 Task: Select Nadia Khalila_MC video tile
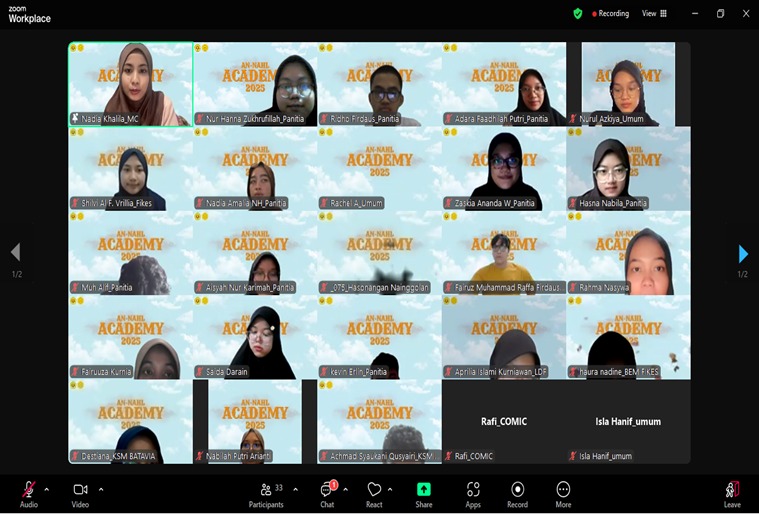click(130, 83)
